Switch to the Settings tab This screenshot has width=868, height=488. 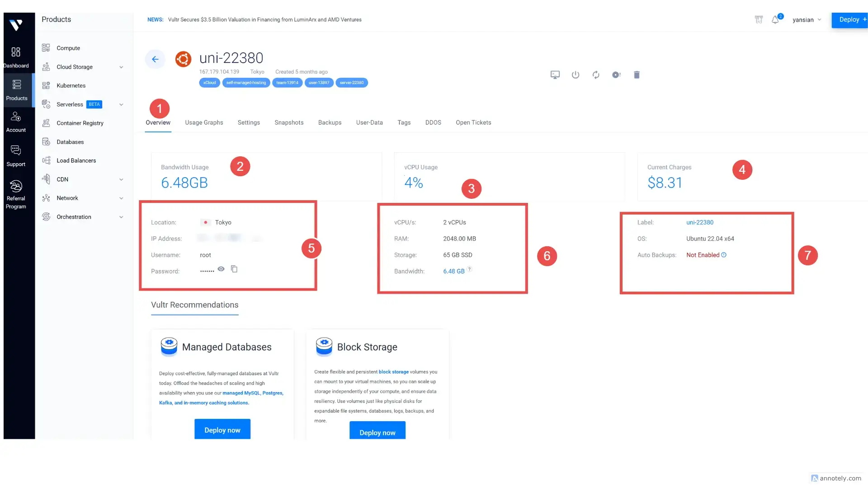point(249,122)
